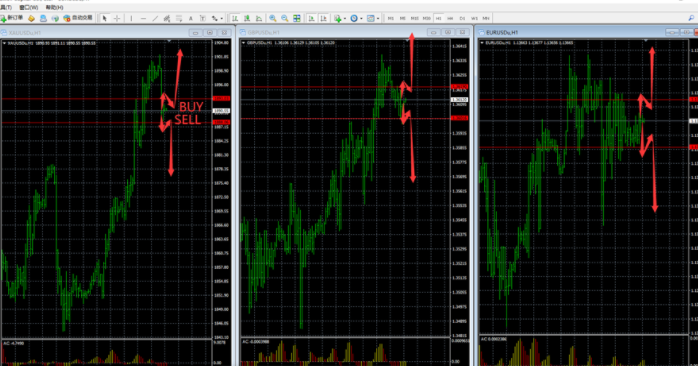Select the arrow cursor tool
The width and height of the screenshot is (698, 366).
click(105, 18)
